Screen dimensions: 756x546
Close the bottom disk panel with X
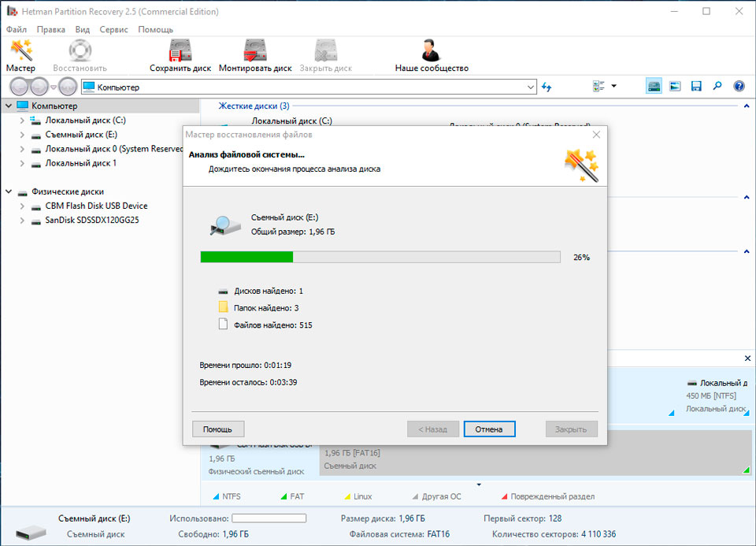coord(747,358)
